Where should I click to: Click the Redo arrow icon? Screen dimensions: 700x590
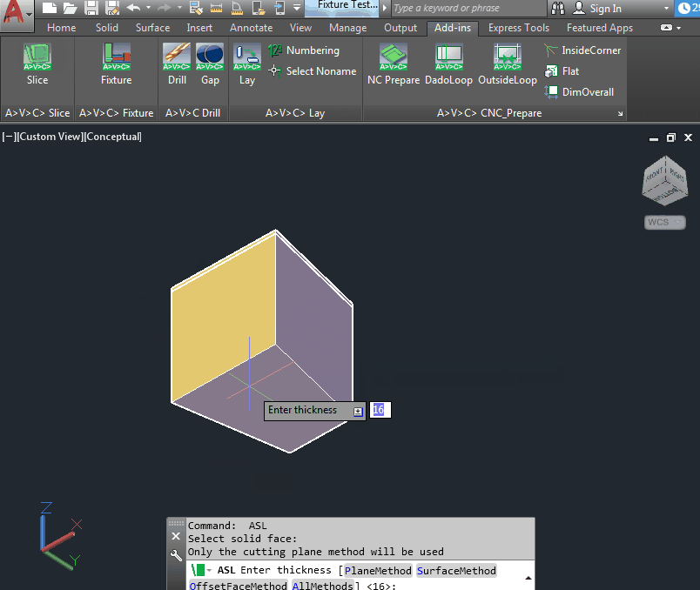(164, 8)
